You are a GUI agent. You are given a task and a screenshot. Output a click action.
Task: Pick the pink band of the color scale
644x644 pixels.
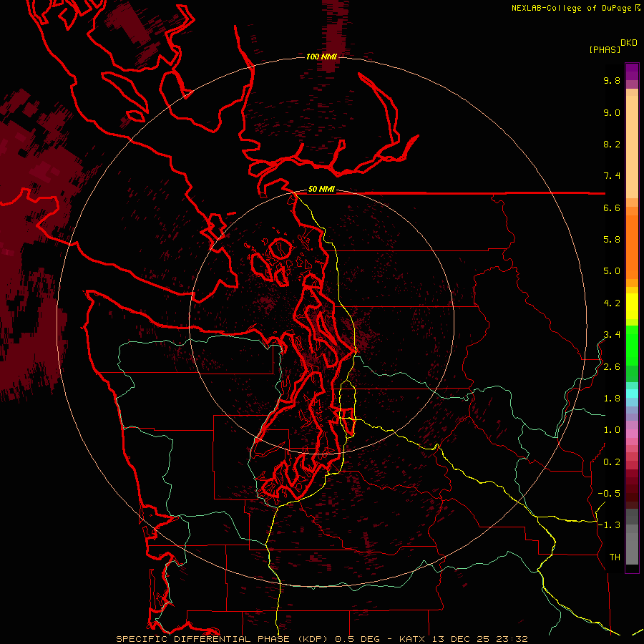click(632, 434)
